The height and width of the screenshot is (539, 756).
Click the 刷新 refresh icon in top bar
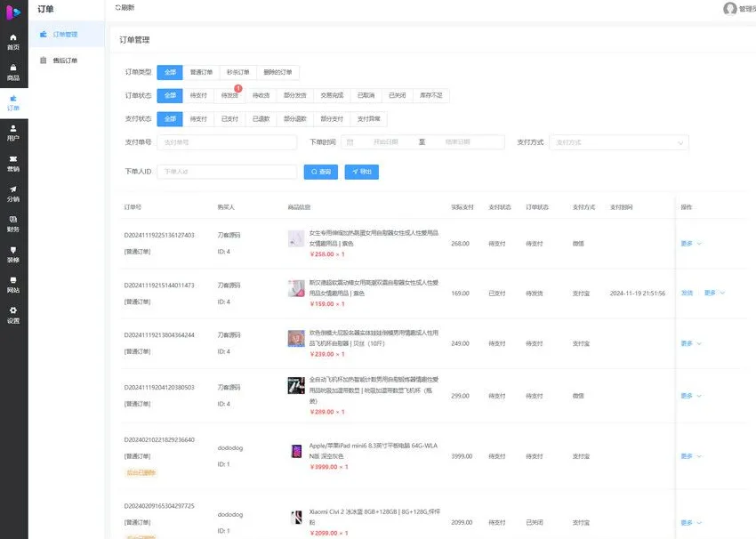[x=117, y=7]
